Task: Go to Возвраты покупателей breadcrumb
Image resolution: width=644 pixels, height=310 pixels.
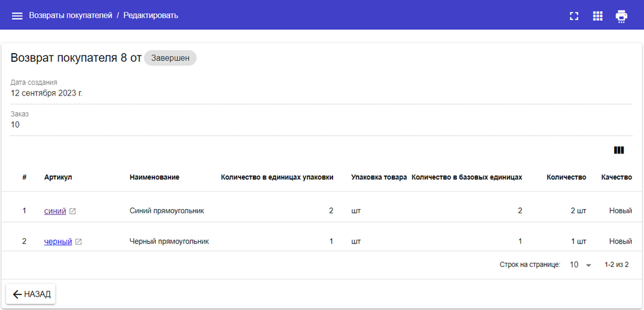Action: [x=70, y=16]
